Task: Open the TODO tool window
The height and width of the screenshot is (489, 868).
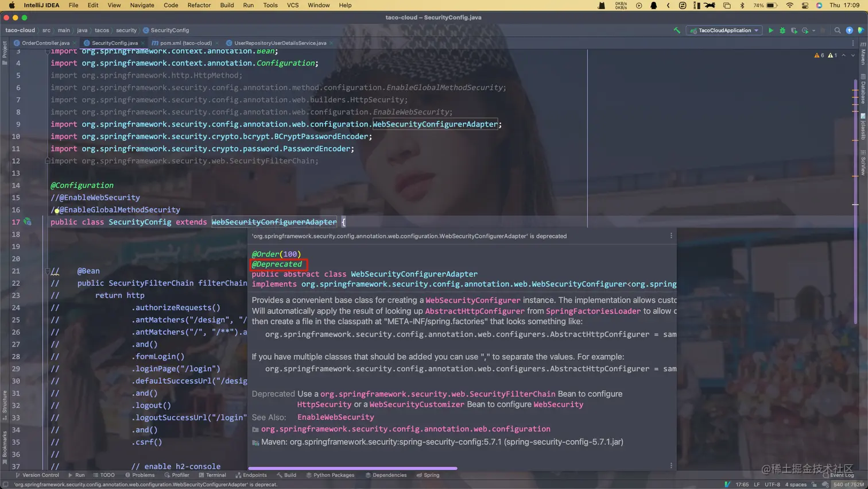Action: [104, 475]
